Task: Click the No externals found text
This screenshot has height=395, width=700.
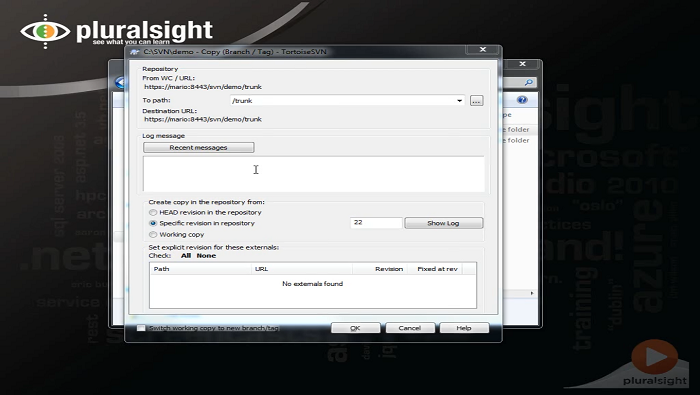Action: click(x=312, y=284)
